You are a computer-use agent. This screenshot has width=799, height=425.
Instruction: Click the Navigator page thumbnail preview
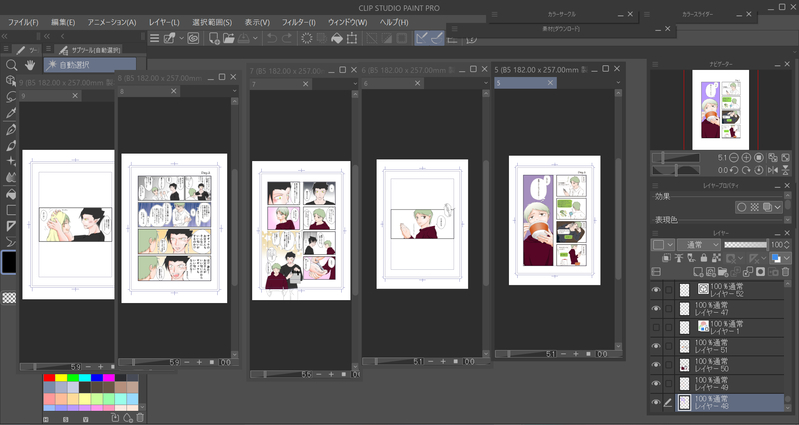(721, 109)
